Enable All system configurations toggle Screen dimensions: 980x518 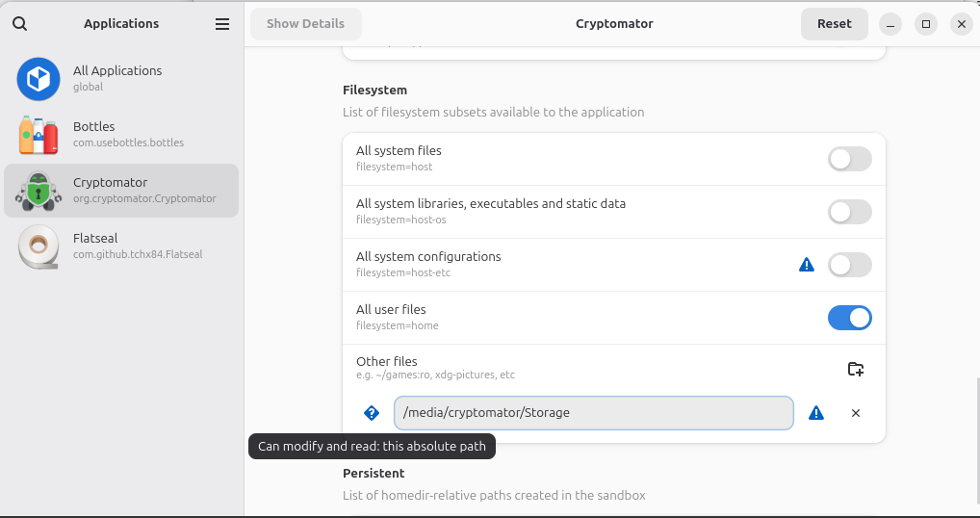(x=849, y=265)
